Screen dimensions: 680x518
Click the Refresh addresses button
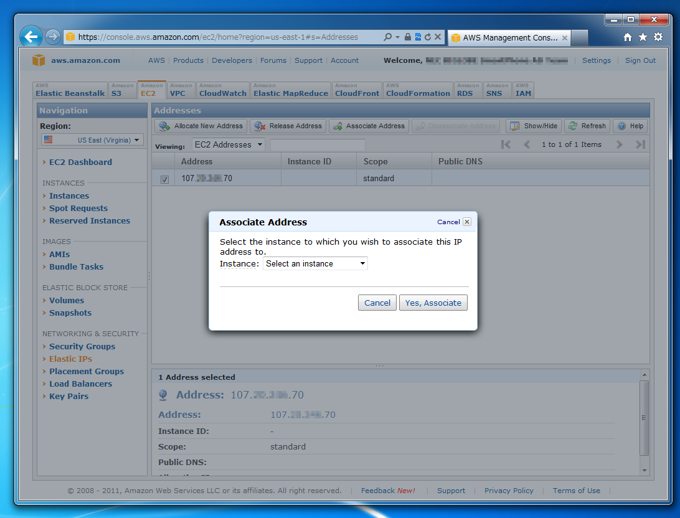coord(587,126)
